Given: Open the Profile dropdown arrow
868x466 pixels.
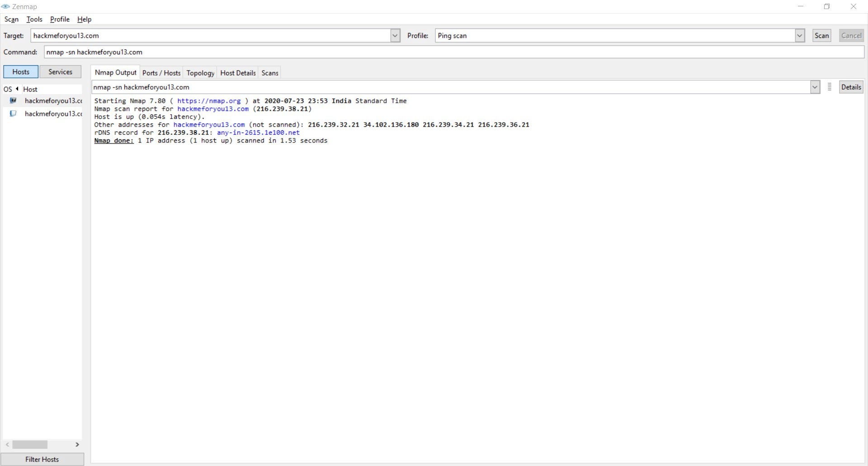Looking at the screenshot, I should pos(800,35).
